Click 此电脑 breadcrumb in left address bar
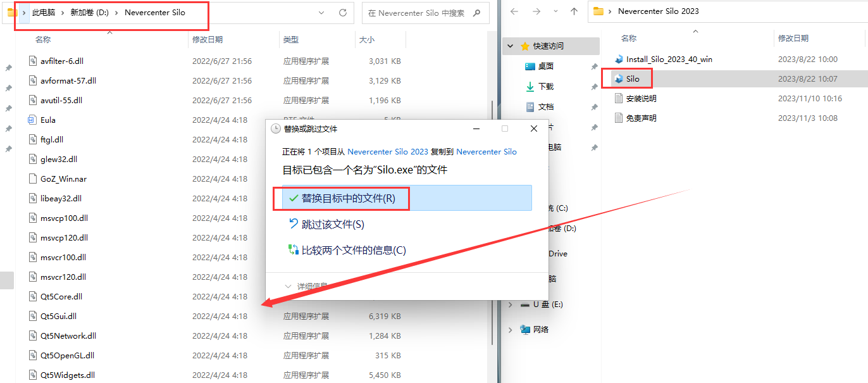The image size is (868, 383). [44, 12]
